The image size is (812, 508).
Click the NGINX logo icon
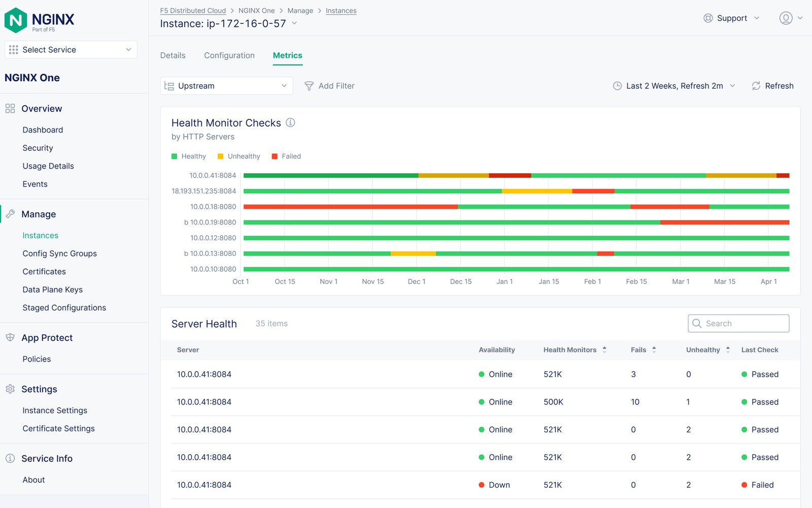(x=16, y=20)
